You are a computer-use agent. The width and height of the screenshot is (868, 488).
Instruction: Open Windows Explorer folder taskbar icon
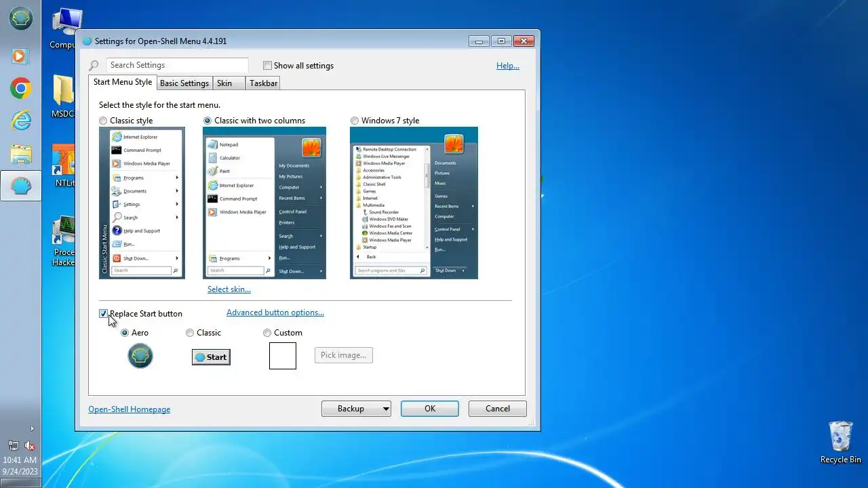pyautogui.click(x=20, y=153)
